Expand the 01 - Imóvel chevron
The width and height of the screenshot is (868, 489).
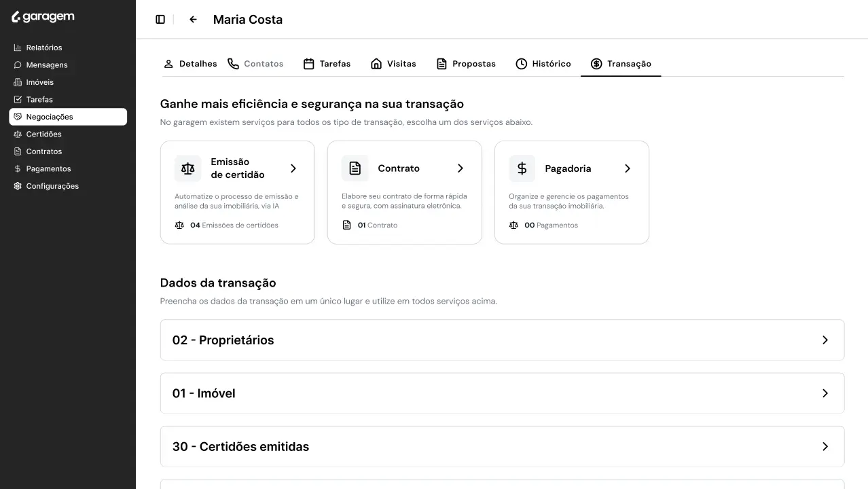(825, 393)
